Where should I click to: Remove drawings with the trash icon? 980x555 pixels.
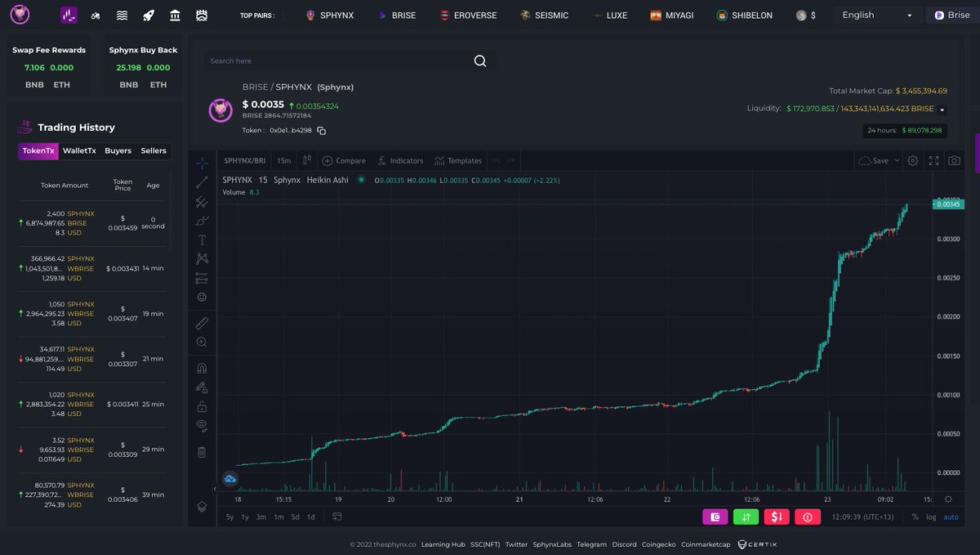point(202,452)
